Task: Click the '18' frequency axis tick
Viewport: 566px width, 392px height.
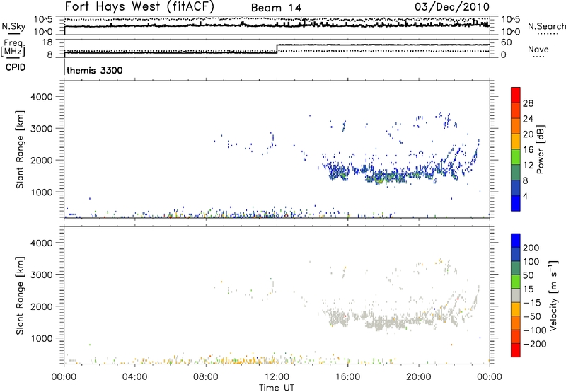Action: 47,42
